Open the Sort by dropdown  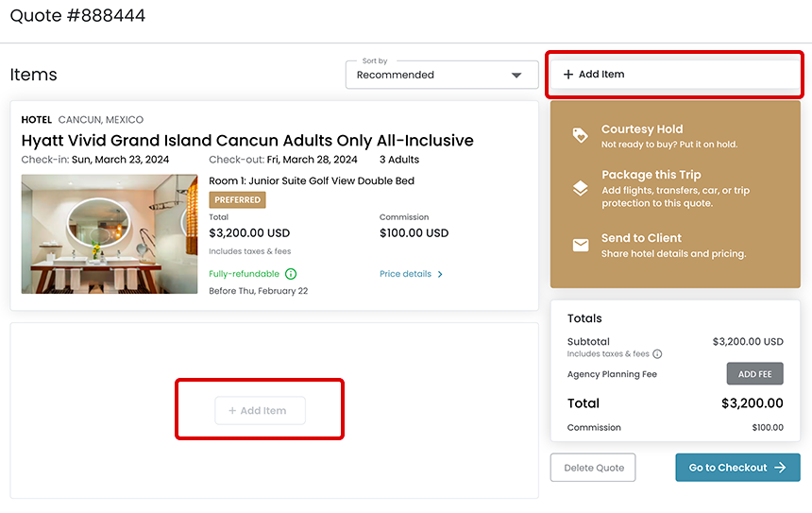441,75
